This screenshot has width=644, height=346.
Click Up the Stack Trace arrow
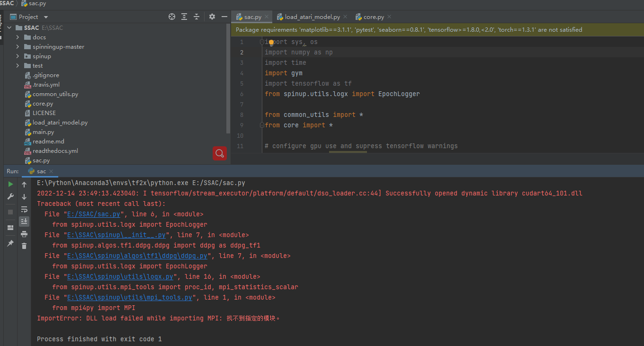click(x=24, y=185)
